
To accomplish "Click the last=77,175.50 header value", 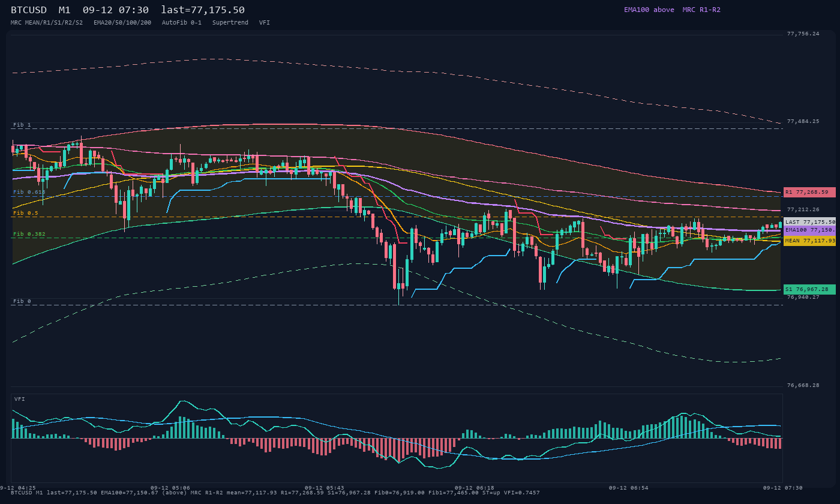I will [x=203, y=10].
